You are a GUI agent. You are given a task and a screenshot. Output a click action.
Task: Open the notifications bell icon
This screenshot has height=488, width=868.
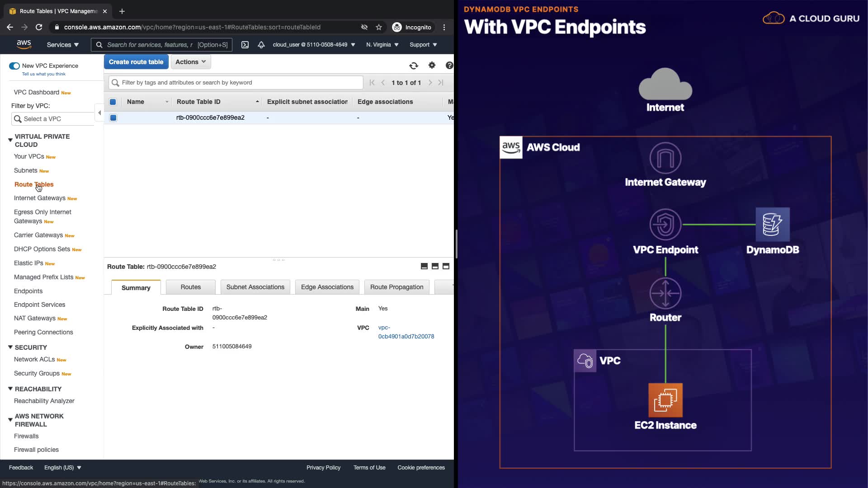click(261, 45)
